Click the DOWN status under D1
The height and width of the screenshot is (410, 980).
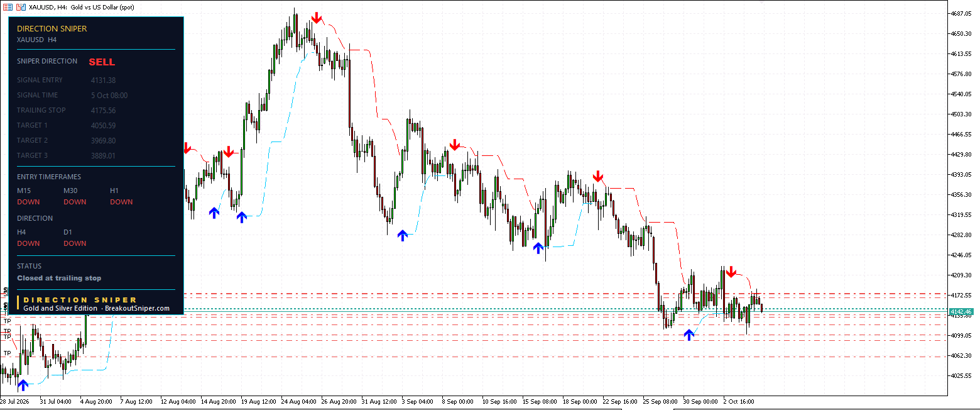point(75,243)
